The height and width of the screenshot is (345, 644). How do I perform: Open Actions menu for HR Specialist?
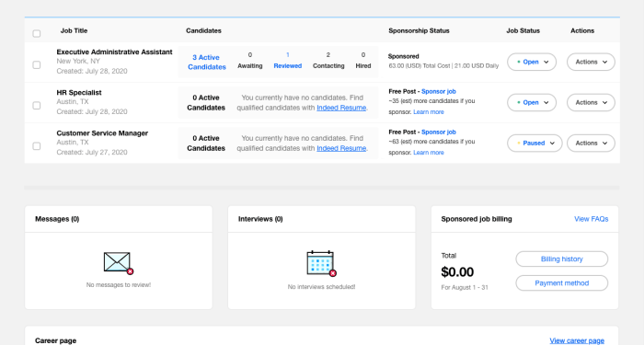pyautogui.click(x=591, y=103)
